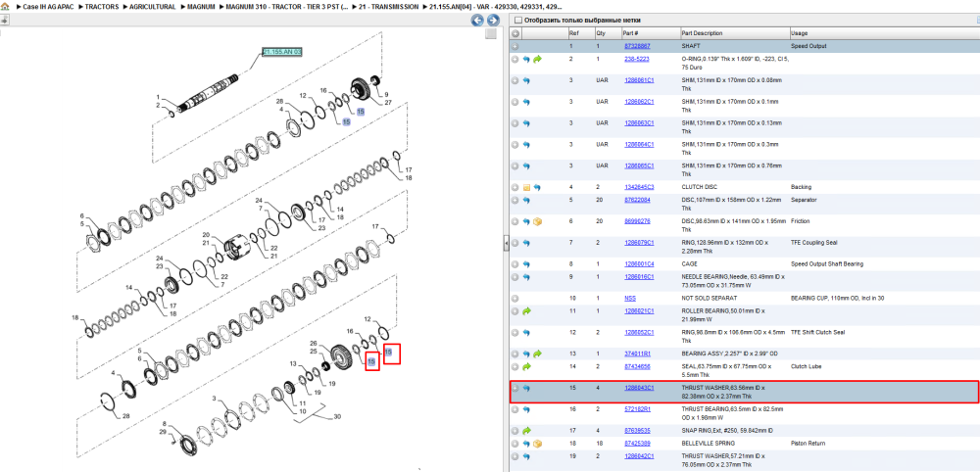Open part number 1342645C3 link
This screenshot has height=472, width=980.
point(639,187)
